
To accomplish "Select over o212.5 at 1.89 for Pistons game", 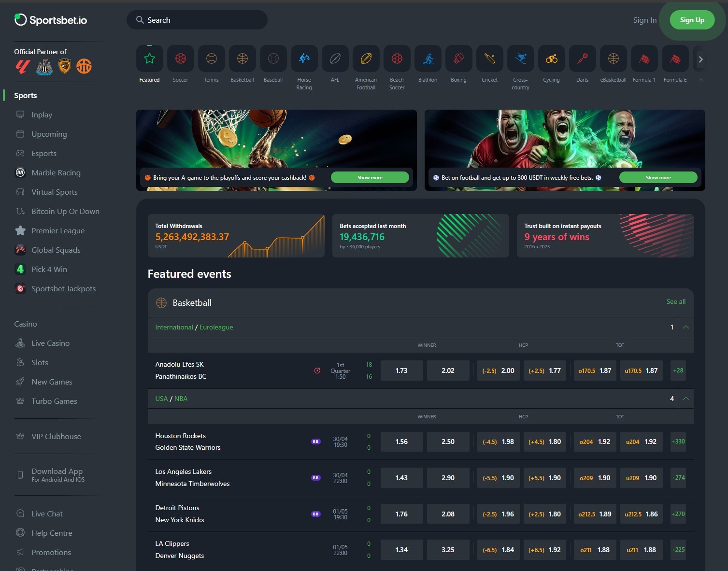I will (595, 514).
